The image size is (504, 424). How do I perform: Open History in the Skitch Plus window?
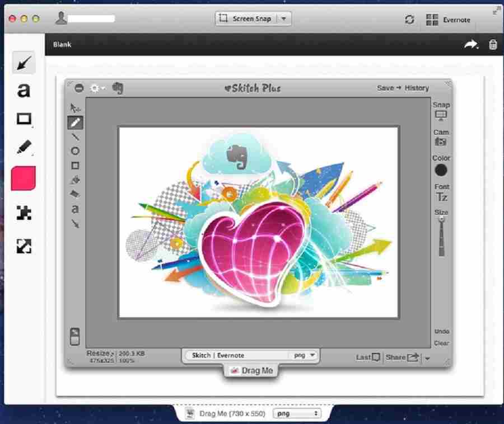click(x=417, y=88)
